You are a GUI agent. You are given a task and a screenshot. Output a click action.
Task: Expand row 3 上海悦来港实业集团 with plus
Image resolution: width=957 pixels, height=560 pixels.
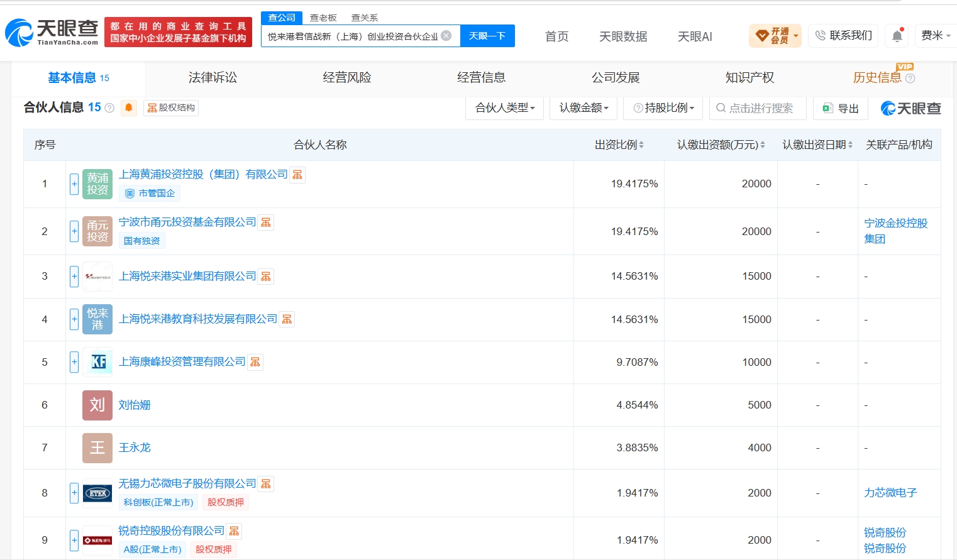click(74, 277)
